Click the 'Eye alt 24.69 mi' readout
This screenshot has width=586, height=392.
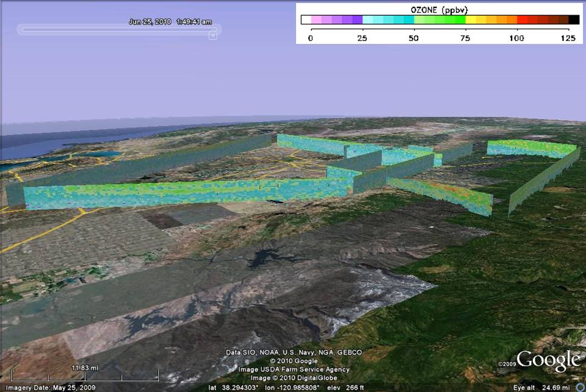coord(542,388)
